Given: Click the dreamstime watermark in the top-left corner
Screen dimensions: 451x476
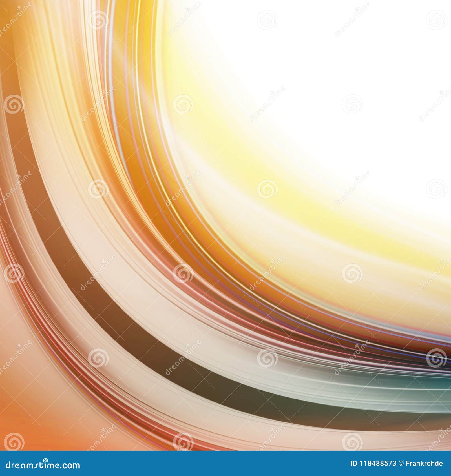Looking at the screenshot, I should [x=16, y=20].
